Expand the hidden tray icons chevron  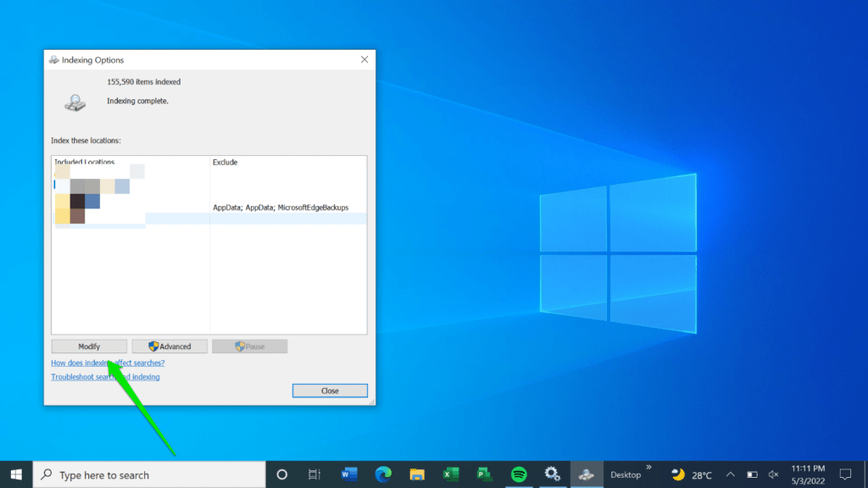pos(732,474)
